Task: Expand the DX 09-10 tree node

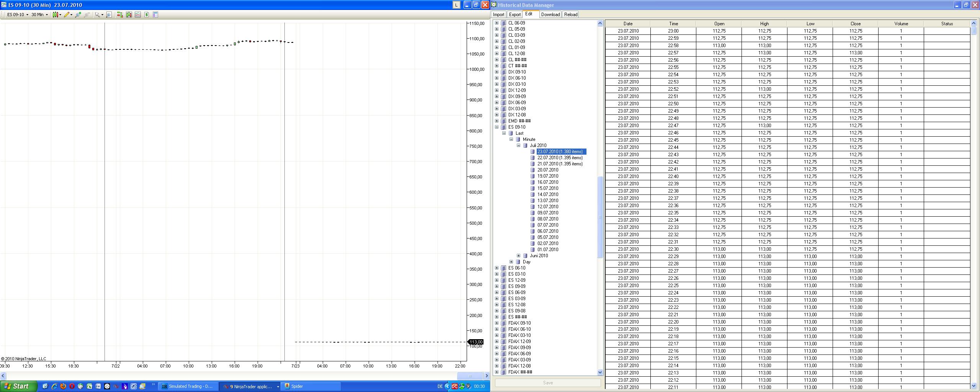Action: [x=497, y=72]
